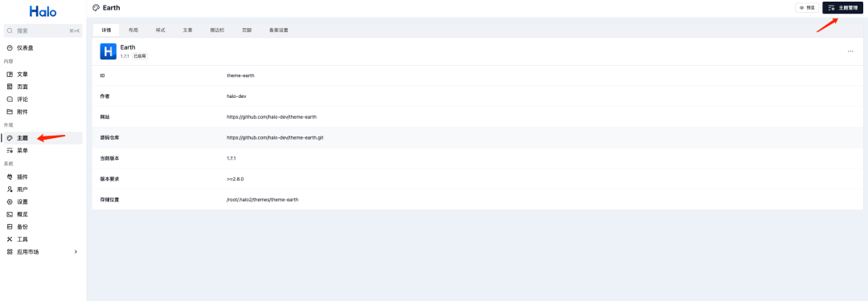Image resolution: width=868 pixels, height=301 pixels.
Task: Switch to the 备案设置 tab
Action: click(x=278, y=30)
